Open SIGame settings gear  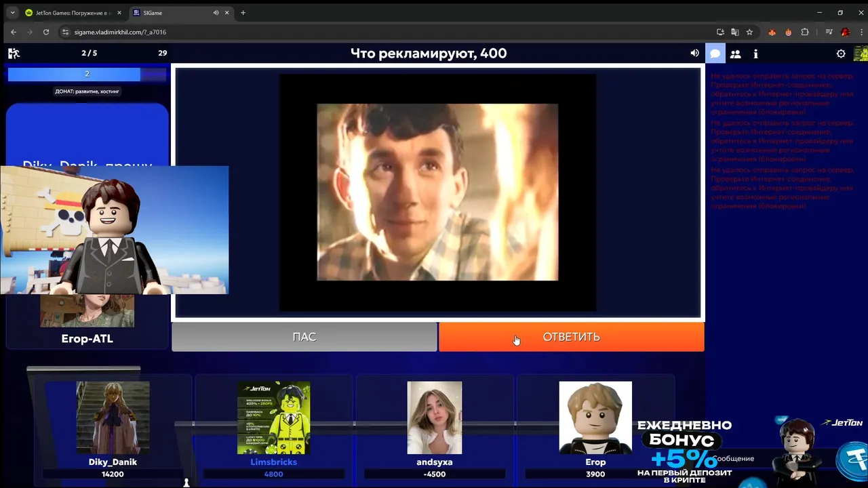[x=841, y=54]
